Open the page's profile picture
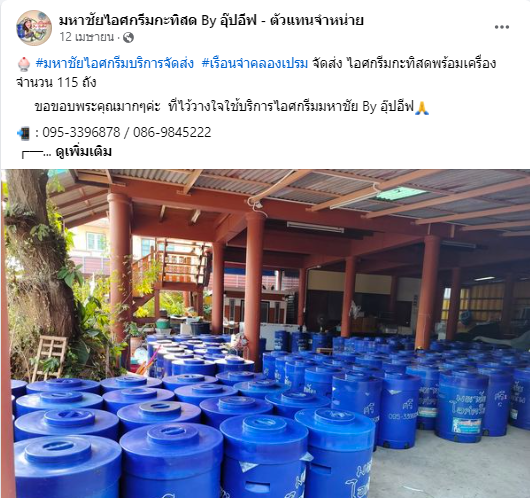 (34, 28)
